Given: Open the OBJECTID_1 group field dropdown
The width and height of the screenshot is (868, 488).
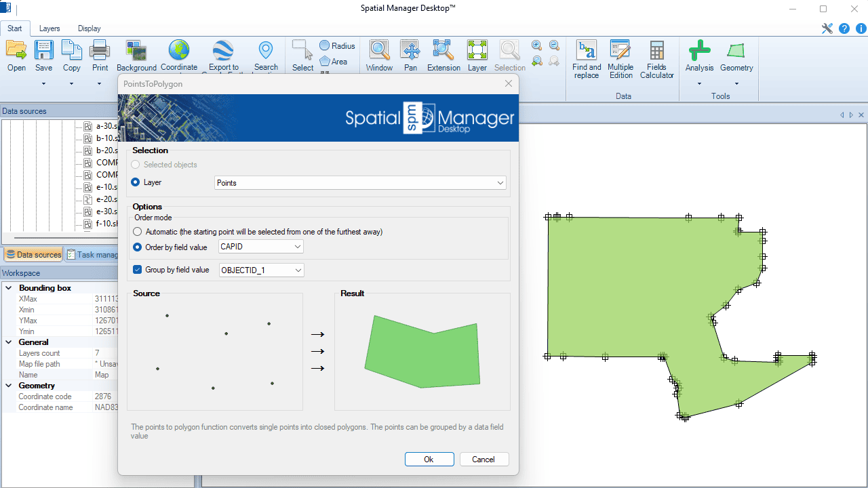Looking at the screenshot, I should click(x=262, y=270).
